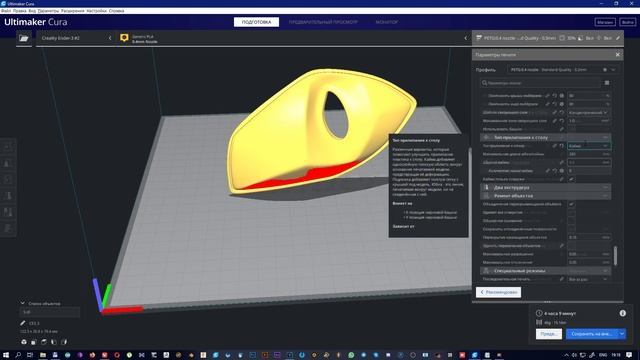
Task: Open the View menu
Action: click(x=32, y=11)
